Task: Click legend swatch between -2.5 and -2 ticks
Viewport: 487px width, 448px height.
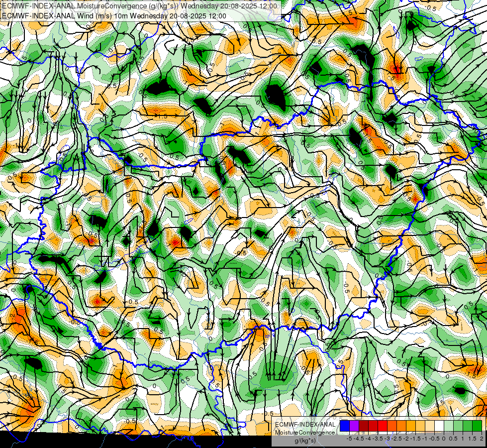Action: pos(401,426)
